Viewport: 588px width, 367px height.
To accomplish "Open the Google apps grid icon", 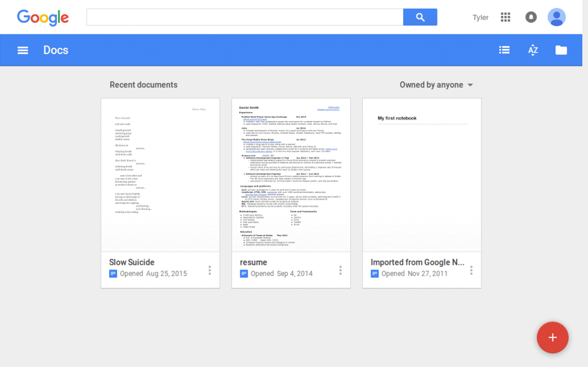I will 505,17.
